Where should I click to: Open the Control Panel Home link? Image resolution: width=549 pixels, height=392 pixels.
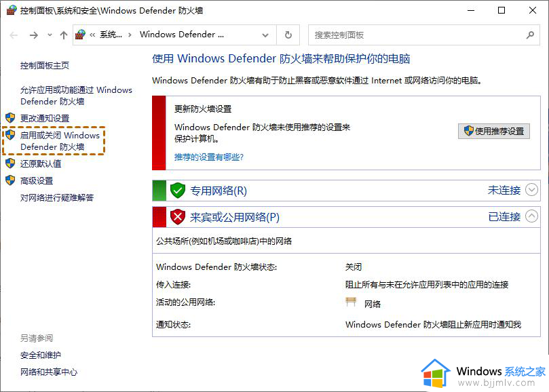(45, 66)
